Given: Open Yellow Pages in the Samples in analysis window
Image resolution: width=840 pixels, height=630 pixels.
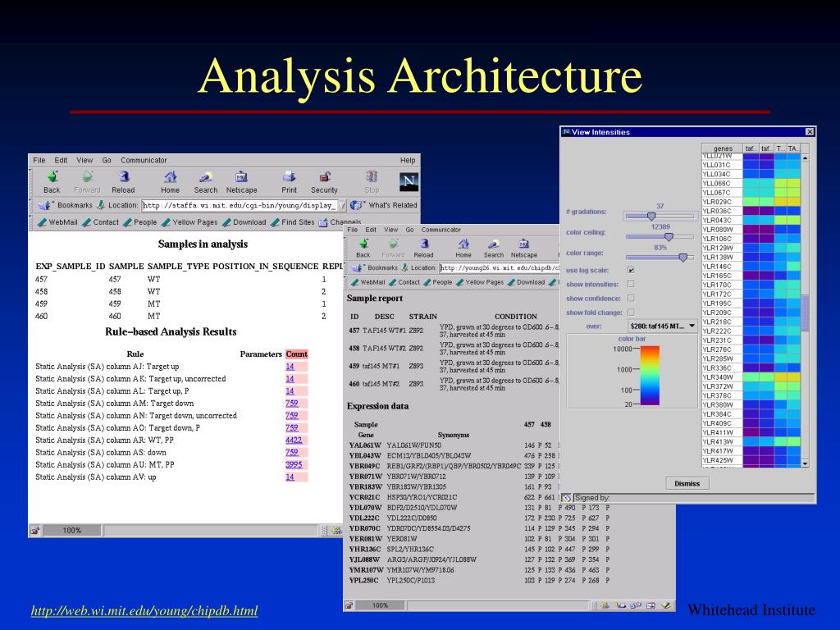Looking at the screenshot, I should point(189,222).
